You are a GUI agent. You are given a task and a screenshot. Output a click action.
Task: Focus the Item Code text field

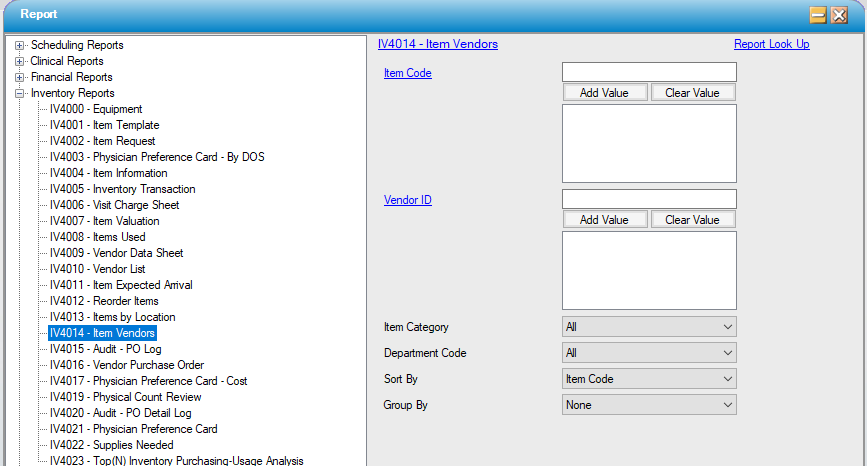click(649, 72)
